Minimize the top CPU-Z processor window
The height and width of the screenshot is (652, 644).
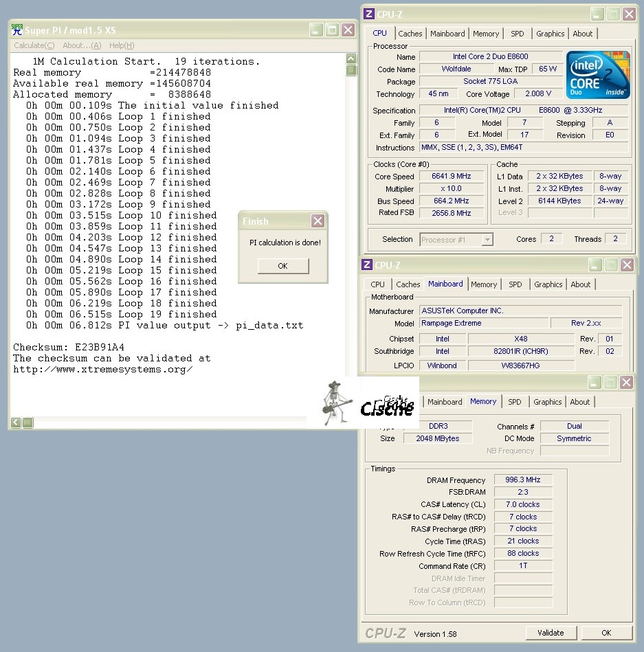[x=597, y=14]
